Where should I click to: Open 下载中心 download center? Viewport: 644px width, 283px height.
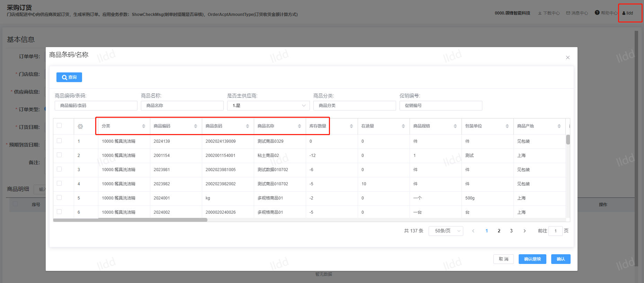[x=549, y=13]
